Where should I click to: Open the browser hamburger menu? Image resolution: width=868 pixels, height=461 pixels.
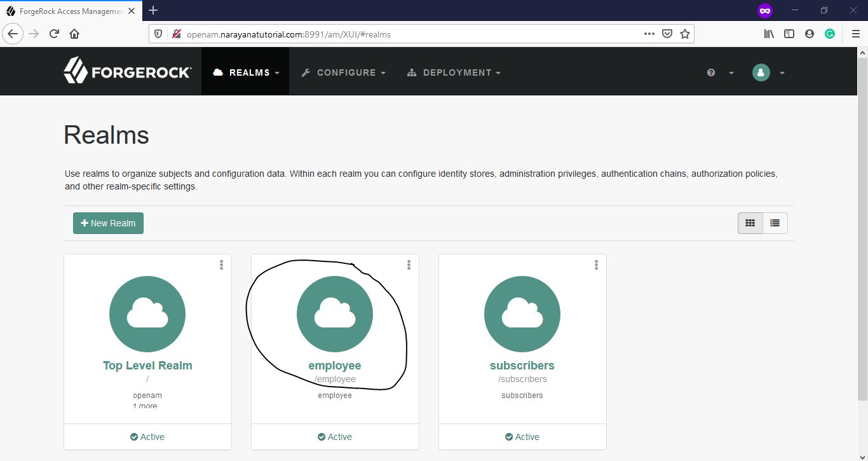tap(855, 34)
